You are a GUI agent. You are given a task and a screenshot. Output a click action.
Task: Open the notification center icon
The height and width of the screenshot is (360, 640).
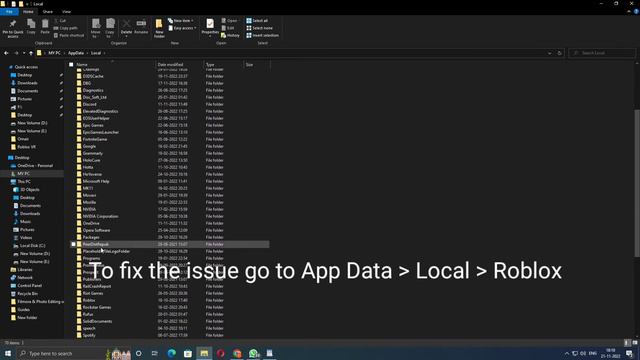pos(630,353)
